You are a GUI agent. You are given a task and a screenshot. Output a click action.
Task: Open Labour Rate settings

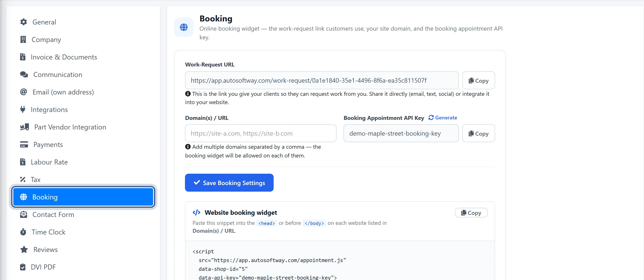(x=83, y=162)
